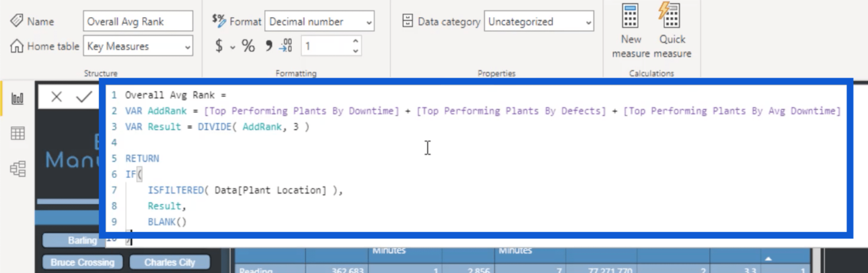Click 'BLANK()' on line 9
This screenshot has width=868, height=273.
coord(167,222)
